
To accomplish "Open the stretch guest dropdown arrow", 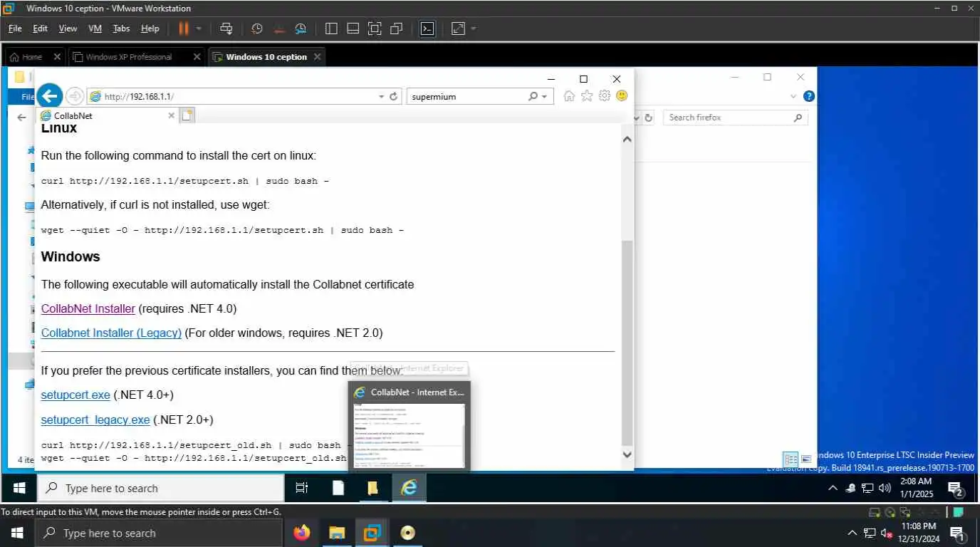I will pyautogui.click(x=473, y=28).
